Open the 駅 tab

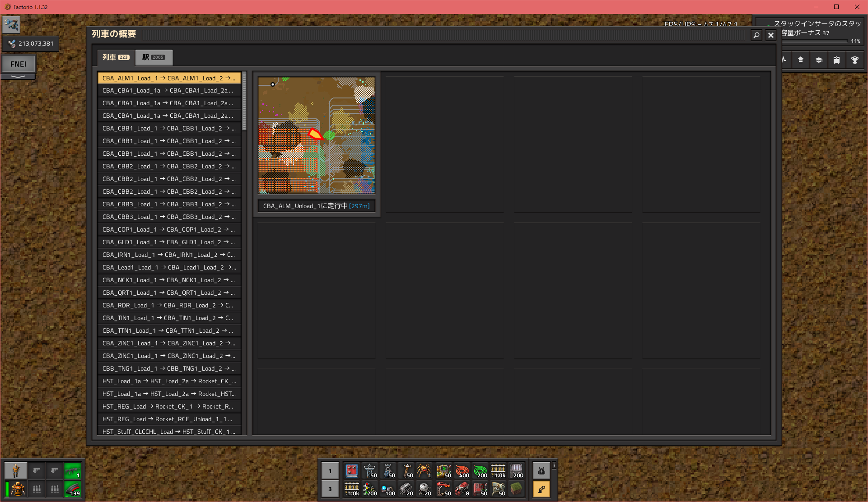pyautogui.click(x=154, y=57)
